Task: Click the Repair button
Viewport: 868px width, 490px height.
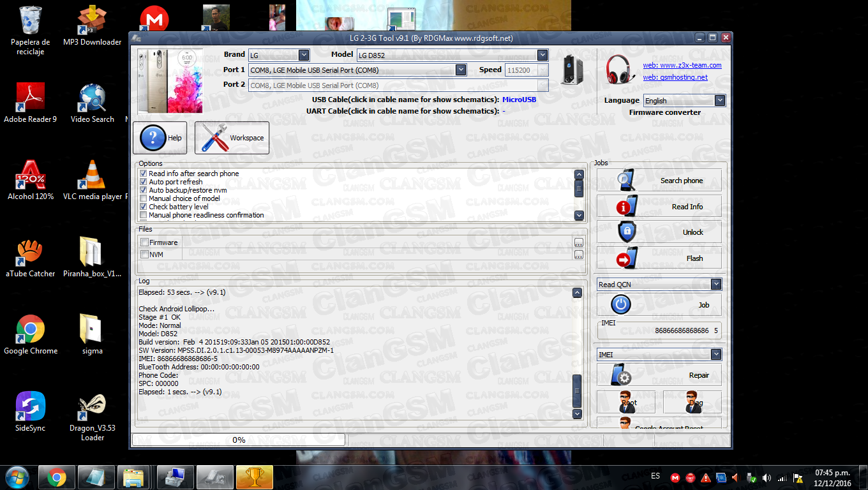Action: tap(659, 375)
